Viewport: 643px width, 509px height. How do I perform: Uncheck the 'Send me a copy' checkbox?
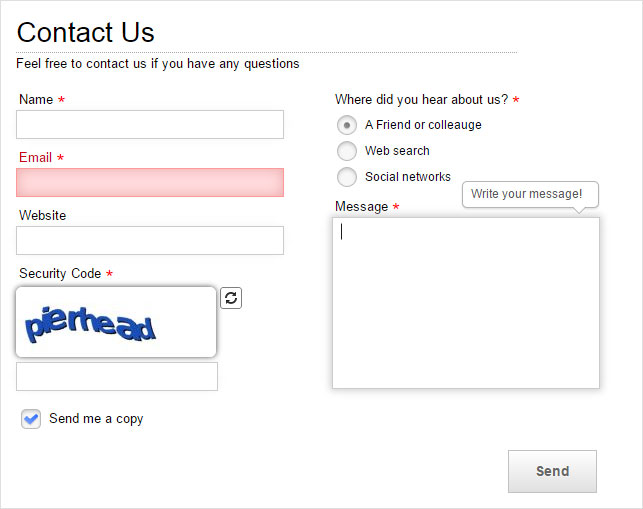pos(31,419)
